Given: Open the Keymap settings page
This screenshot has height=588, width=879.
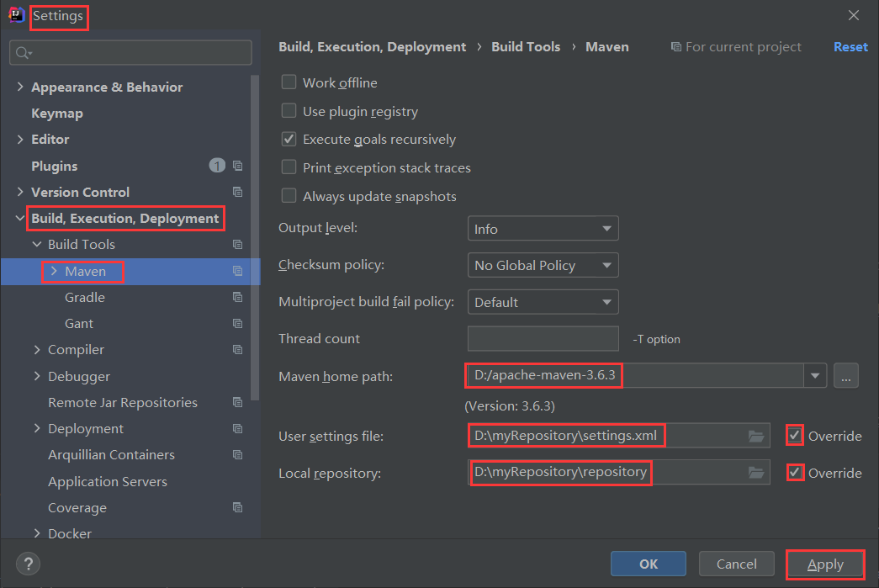Looking at the screenshot, I should coord(57,113).
